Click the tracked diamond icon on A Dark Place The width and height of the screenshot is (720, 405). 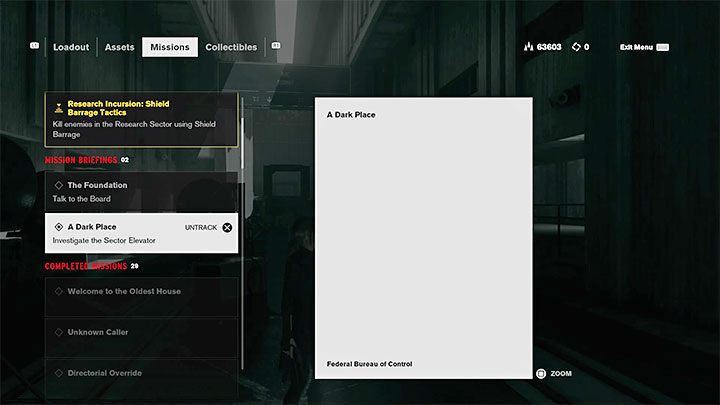pos(58,227)
